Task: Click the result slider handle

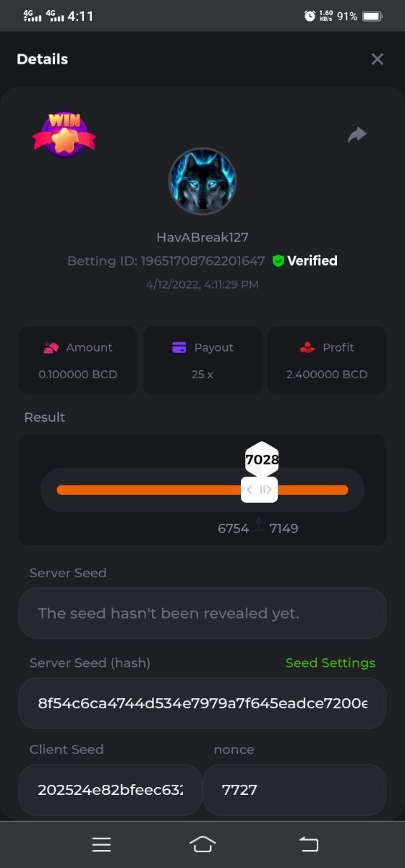Action: pos(260,490)
